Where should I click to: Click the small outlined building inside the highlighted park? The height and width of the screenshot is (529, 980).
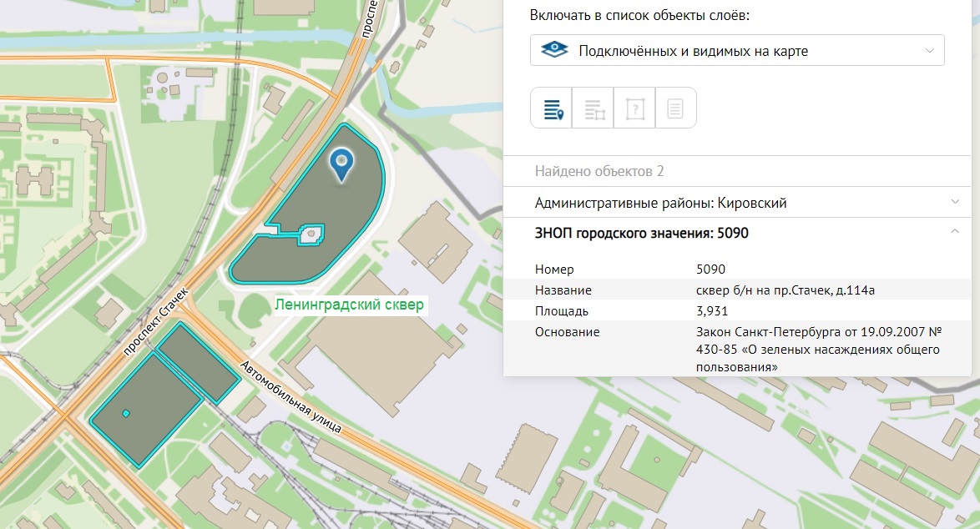[311, 234]
